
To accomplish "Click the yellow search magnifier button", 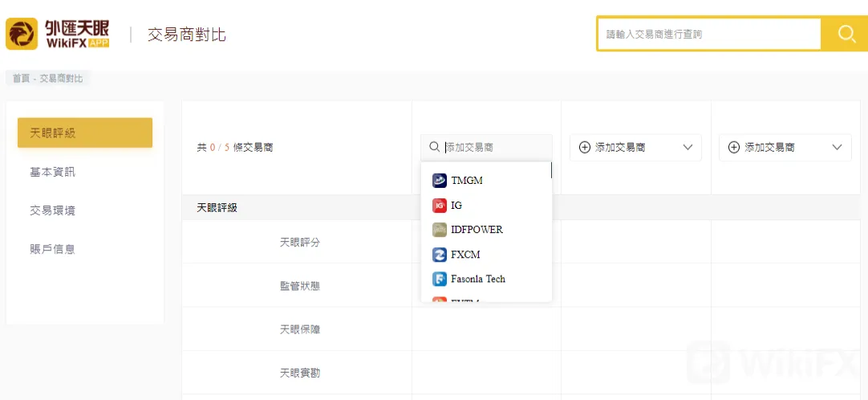I will click(x=846, y=34).
